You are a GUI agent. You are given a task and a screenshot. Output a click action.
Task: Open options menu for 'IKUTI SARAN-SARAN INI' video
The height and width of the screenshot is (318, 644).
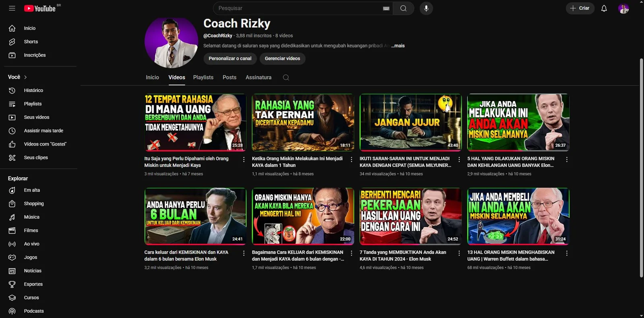click(459, 160)
